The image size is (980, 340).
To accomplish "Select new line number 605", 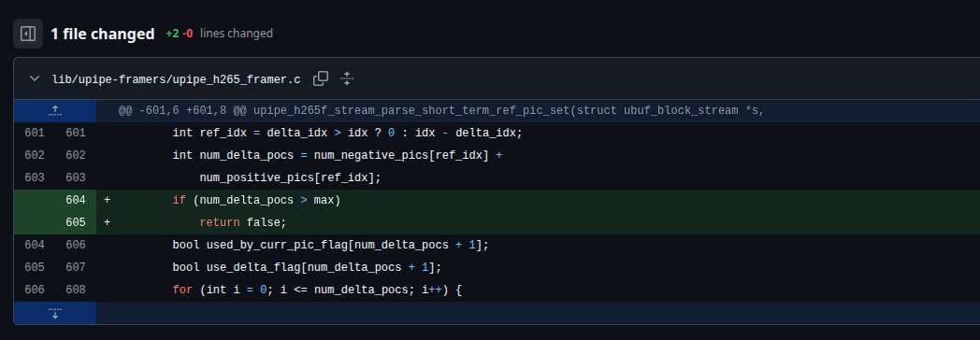I will [x=75, y=222].
